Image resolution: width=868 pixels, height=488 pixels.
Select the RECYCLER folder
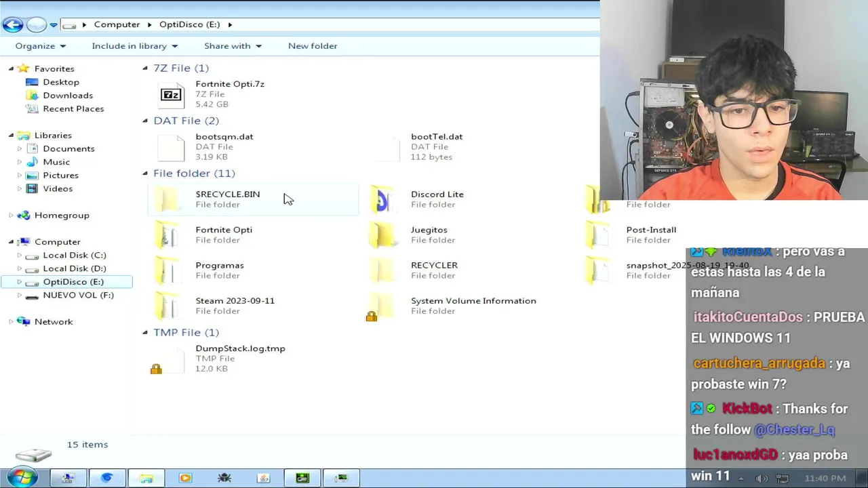(x=434, y=270)
